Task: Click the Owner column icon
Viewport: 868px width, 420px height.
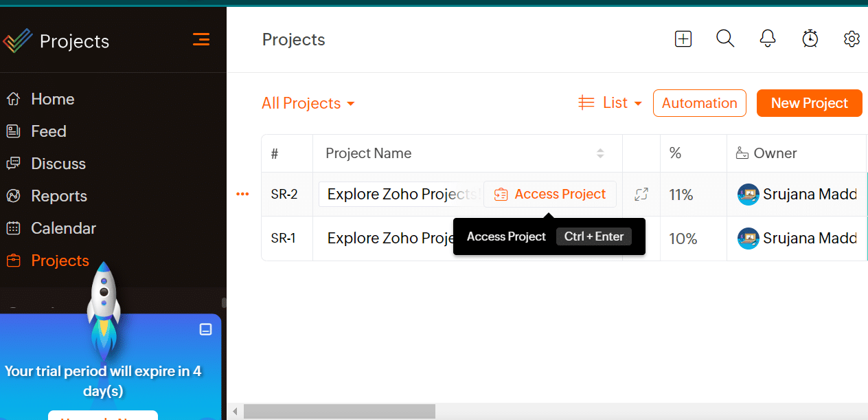Action: 742,153
